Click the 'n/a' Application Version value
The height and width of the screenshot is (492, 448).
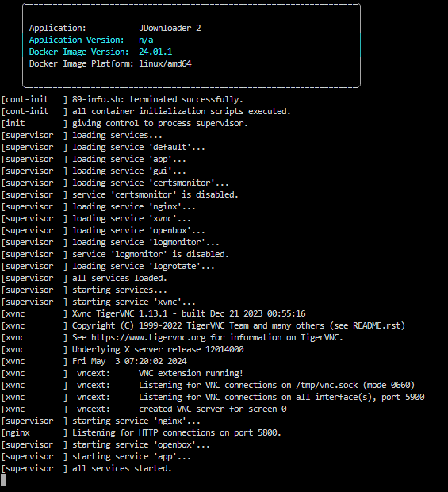[x=146, y=40]
